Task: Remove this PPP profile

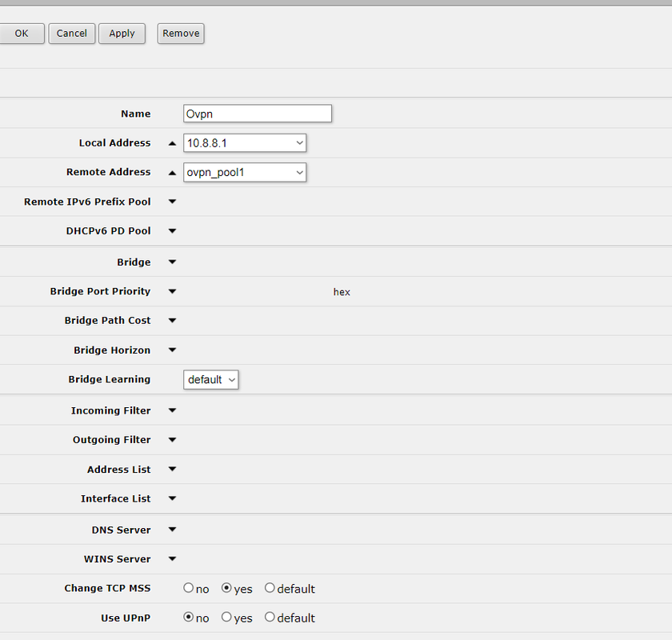Action: coord(181,34)
